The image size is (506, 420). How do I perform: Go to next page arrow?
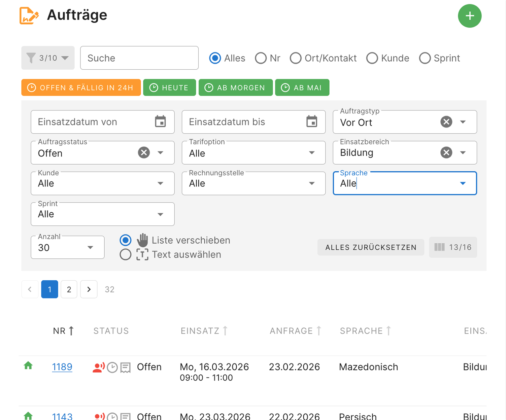coord(89,289)
